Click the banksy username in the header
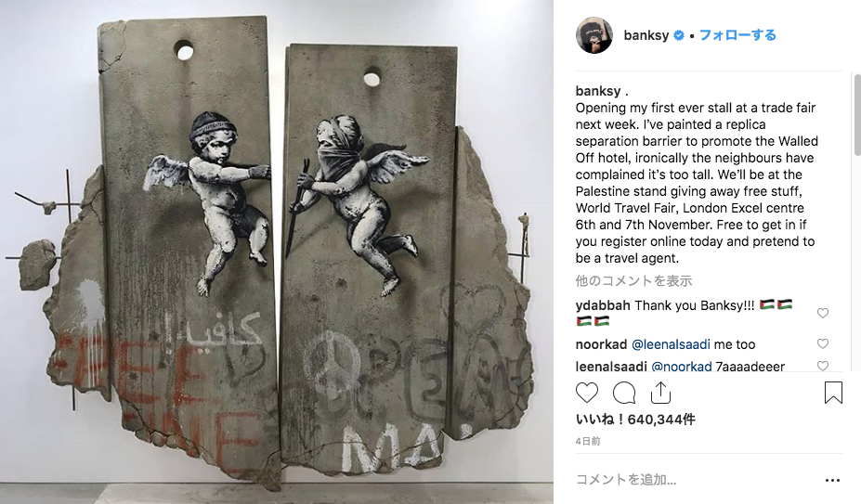 pyautogui.click(x=646, y=35)
